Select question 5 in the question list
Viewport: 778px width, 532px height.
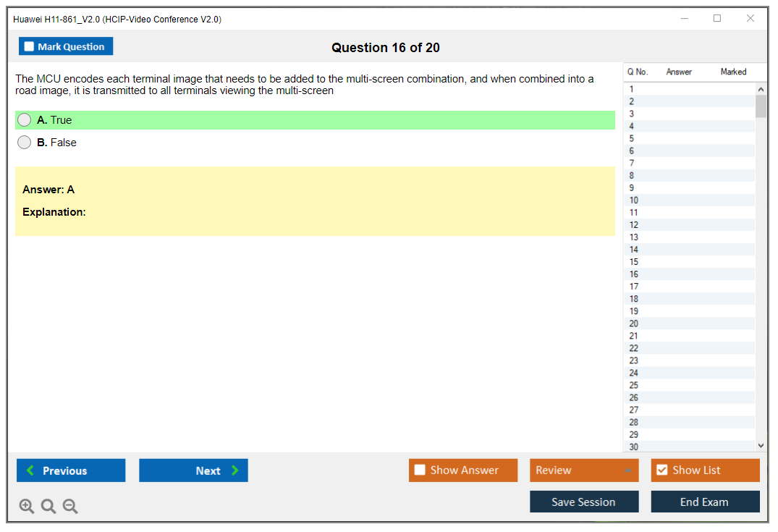[632, 138]
